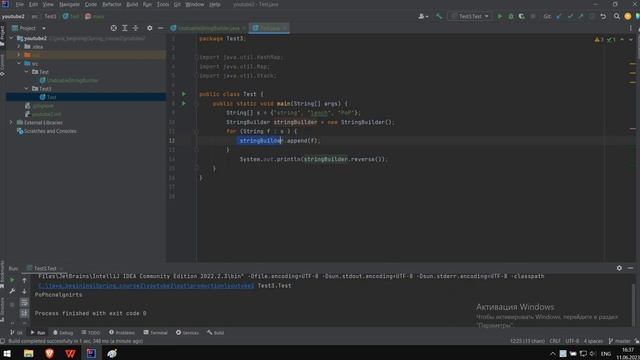Screen dimensions: 640x360
Task: Open Run panel settings gear
Action: 619,268
